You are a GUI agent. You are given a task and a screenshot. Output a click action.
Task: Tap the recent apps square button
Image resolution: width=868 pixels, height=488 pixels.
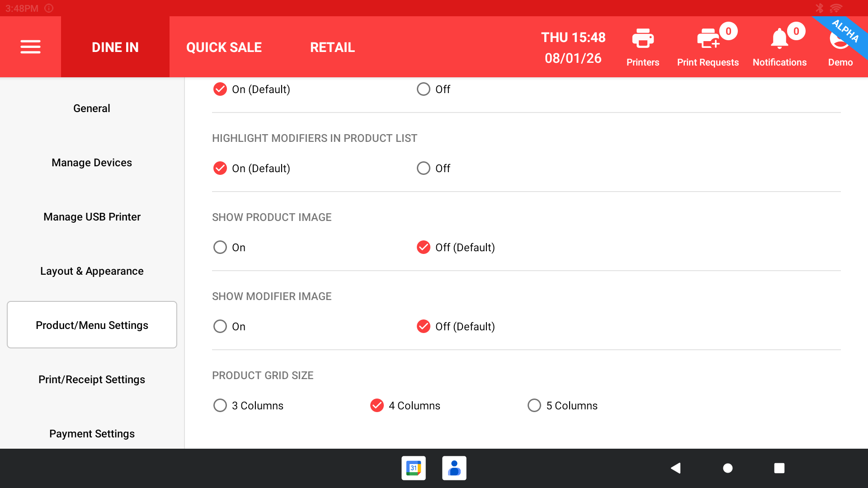(x=779, y=468)
